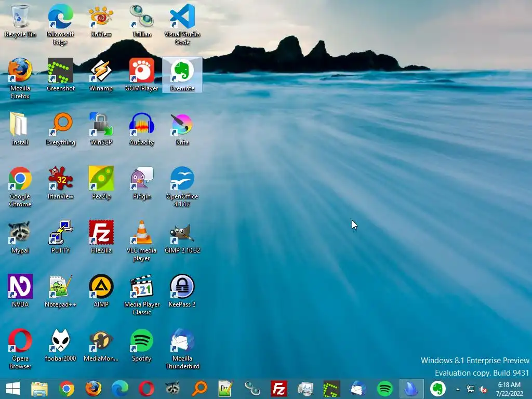Image resolution: width=532 pixels, height=399 pixels.
Task: Select the Google Chrome desktop shortcut
Action: click(x=20, y=187)
